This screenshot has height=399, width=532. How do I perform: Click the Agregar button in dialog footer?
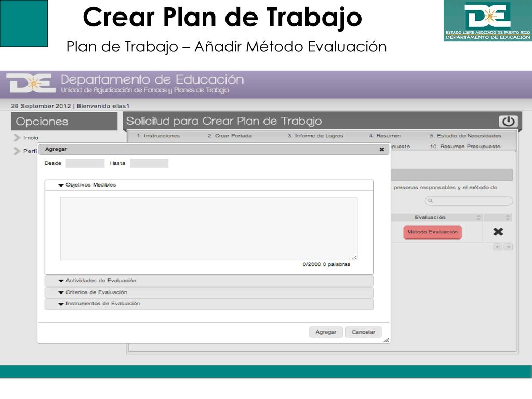click(326, 332)
